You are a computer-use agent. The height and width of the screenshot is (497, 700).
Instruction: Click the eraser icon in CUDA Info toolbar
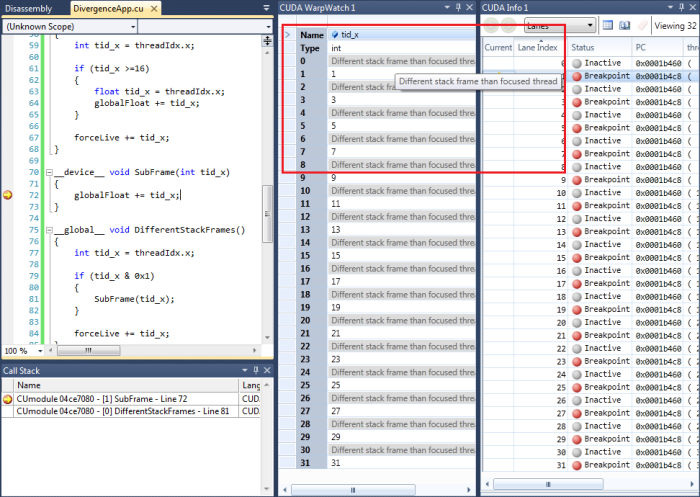(642, 25)
